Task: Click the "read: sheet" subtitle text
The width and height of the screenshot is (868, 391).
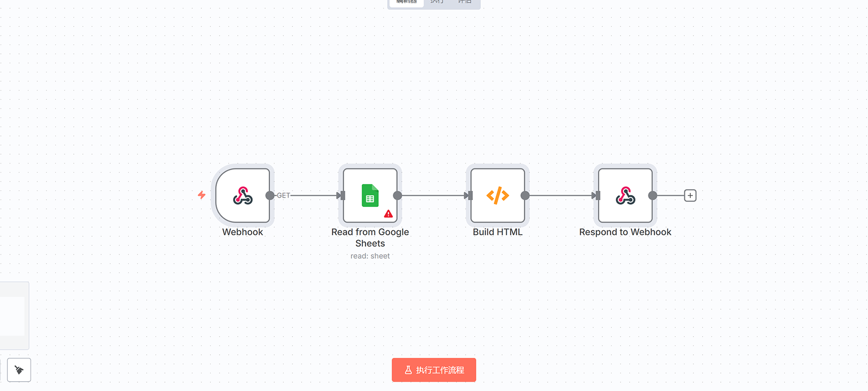Action: tap(370, 256)
